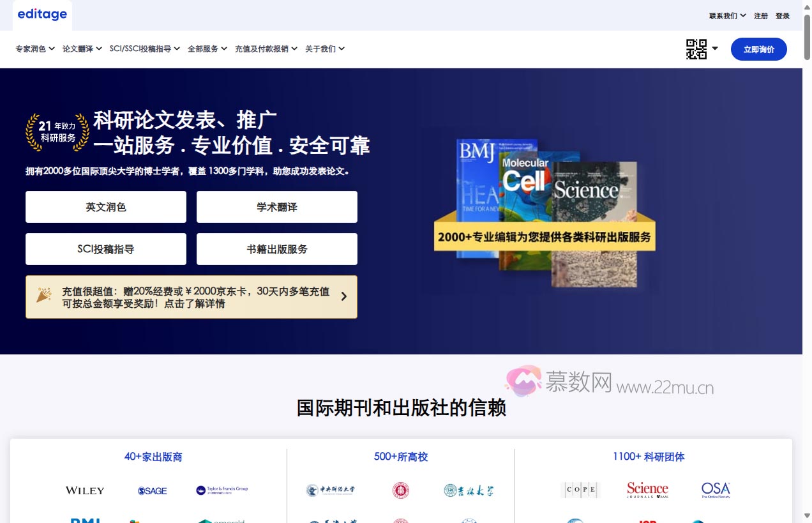This screenshot has height=523, width=812.
Task: Select the 英文润色 service button
Action: 105,207
